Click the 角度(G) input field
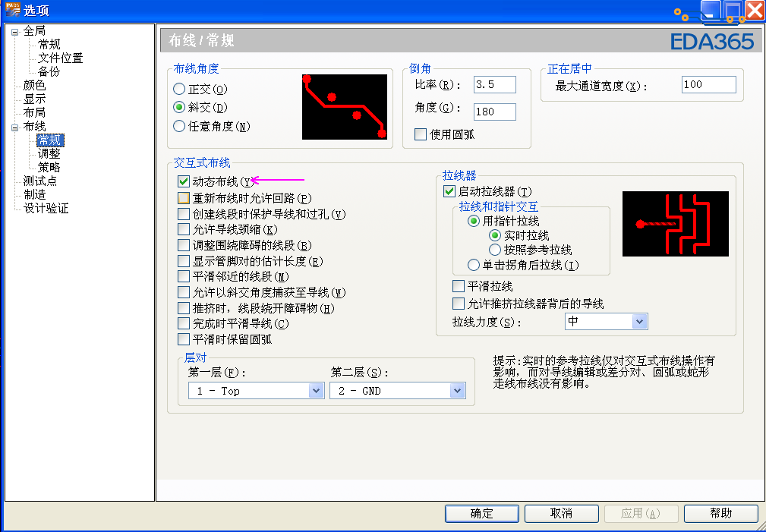 494,112
